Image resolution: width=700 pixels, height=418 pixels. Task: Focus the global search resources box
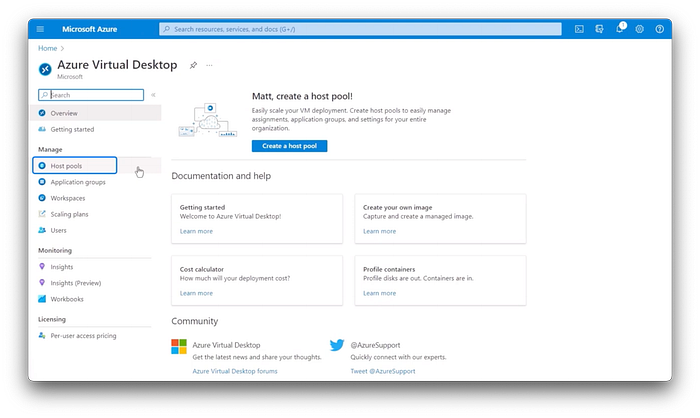[x=360, y=29]
